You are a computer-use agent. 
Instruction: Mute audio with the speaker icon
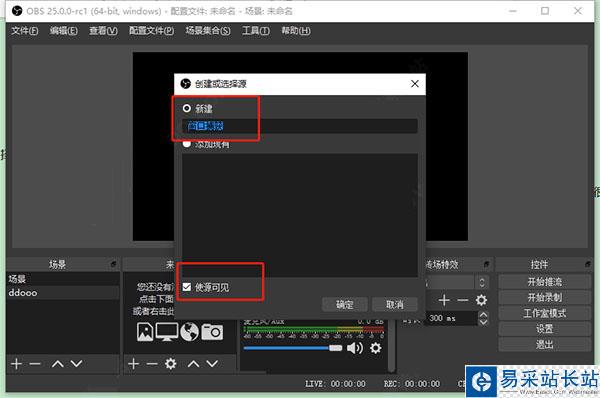coord(355,348)
